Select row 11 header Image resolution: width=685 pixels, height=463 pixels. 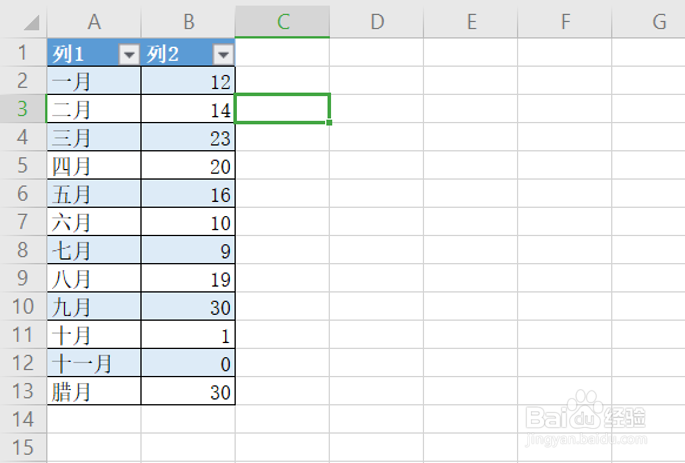[23, 335]
